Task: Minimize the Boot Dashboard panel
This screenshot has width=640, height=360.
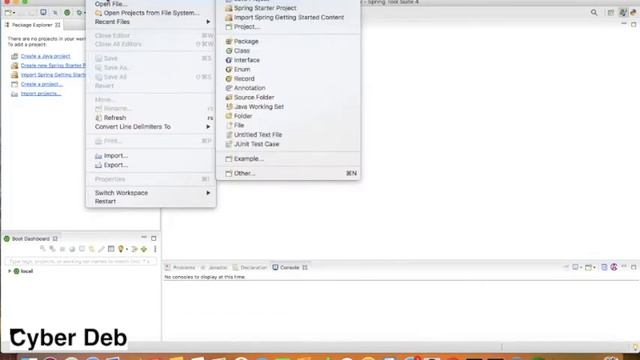Action: [x=144, y=238]
